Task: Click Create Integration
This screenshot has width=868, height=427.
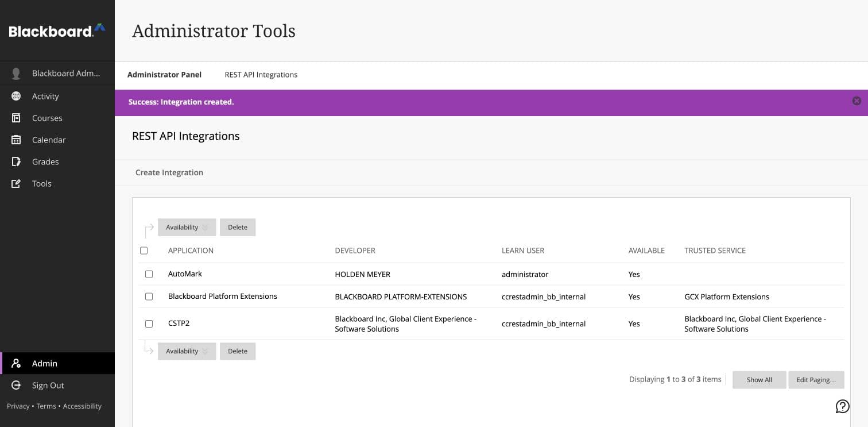Action: tap(169, 172)
